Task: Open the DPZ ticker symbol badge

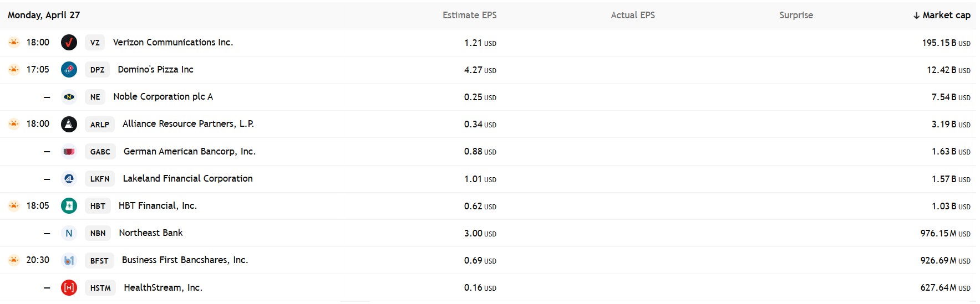Action: pos(97,70)
